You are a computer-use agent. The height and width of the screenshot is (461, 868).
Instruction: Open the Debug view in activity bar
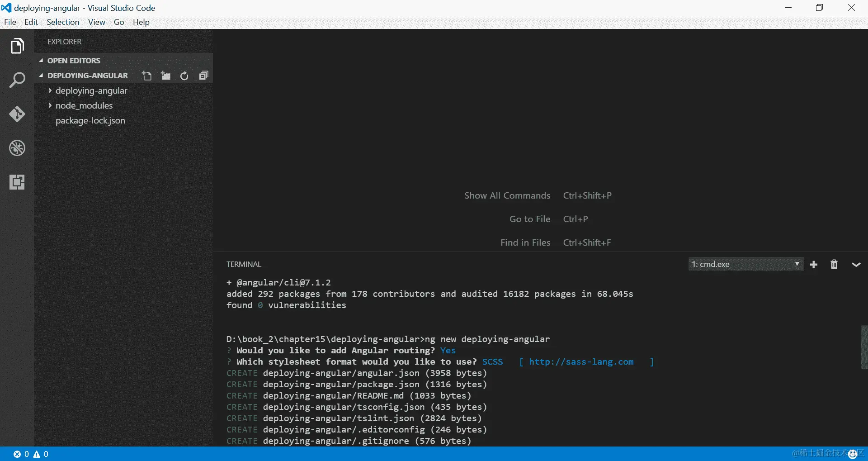pyautogui.click(x=17, y=148)
